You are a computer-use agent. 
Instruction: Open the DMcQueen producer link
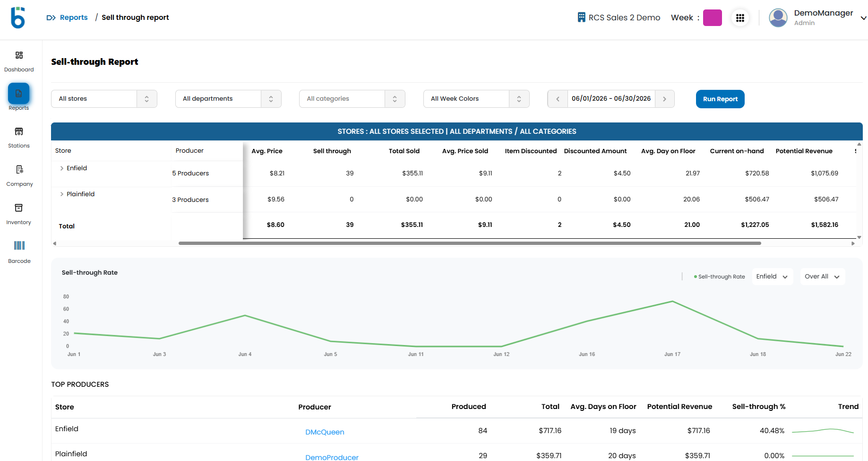[325, 432]
